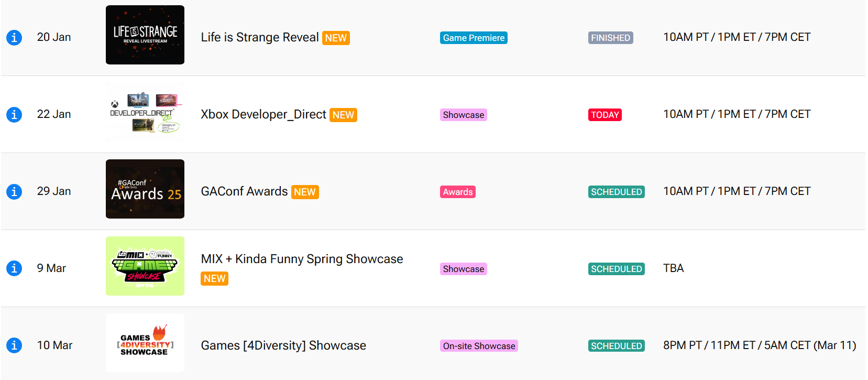Open info icon beside Xbox Developer_Direct
The height and width of the screenshot is (380, 868).
[x=14, y=115]
